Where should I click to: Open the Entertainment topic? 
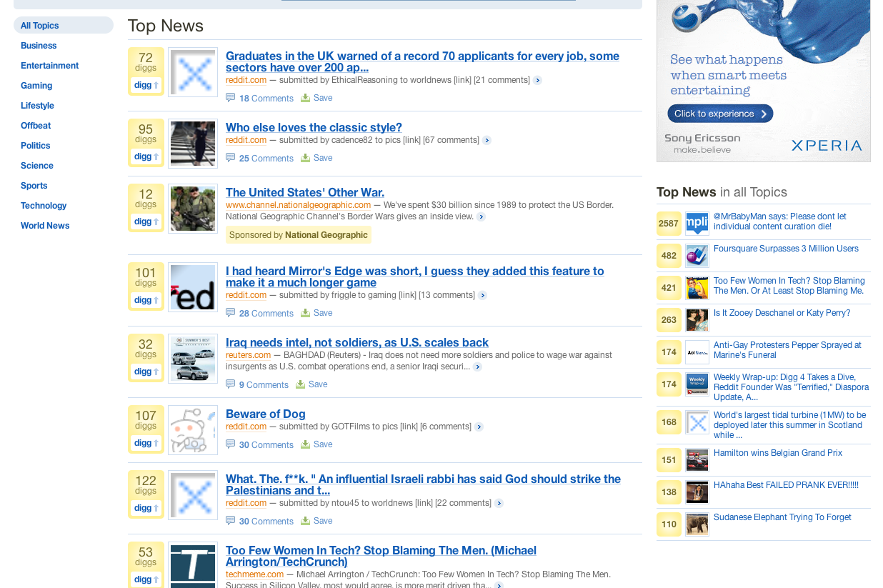(50, 66)
